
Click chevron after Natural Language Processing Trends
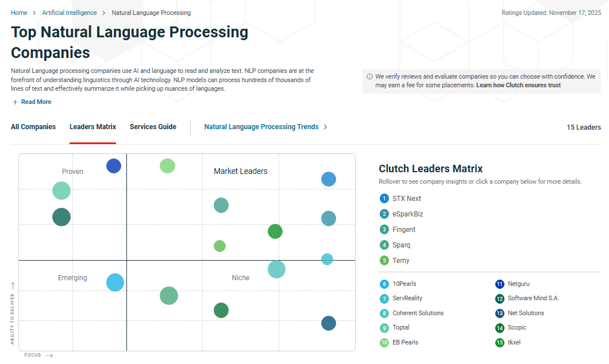coord(326,127)
